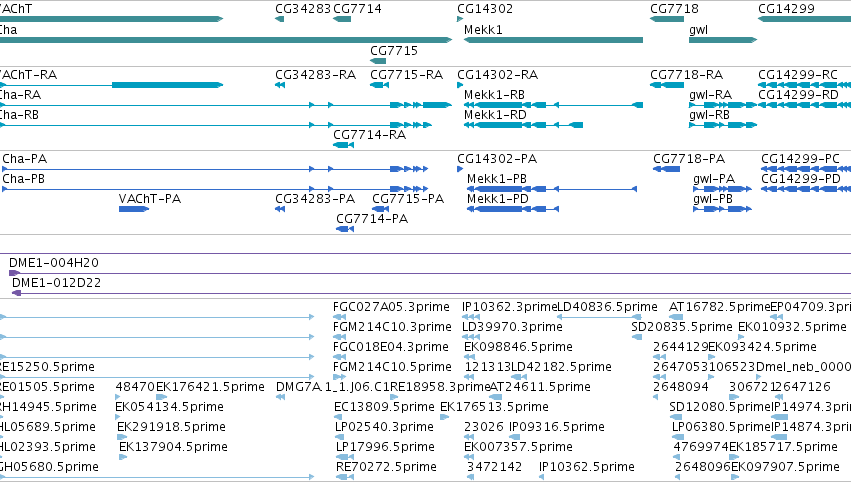Open EST EK098846.5prime label

(518, 347)
